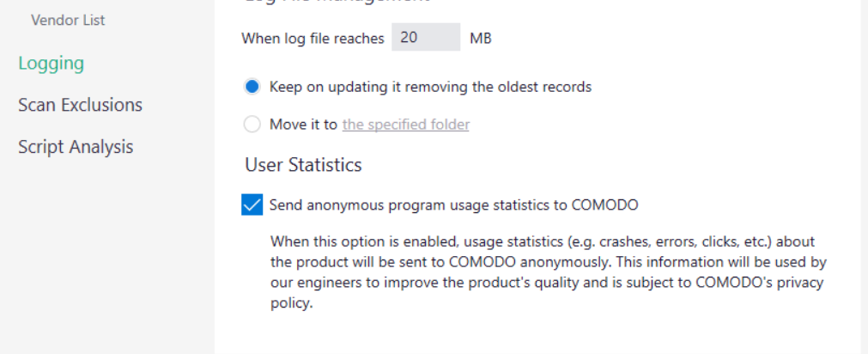Click the usage statistics description paragraph
Viewport: 868px width, 354px height.
coord(541,262)
